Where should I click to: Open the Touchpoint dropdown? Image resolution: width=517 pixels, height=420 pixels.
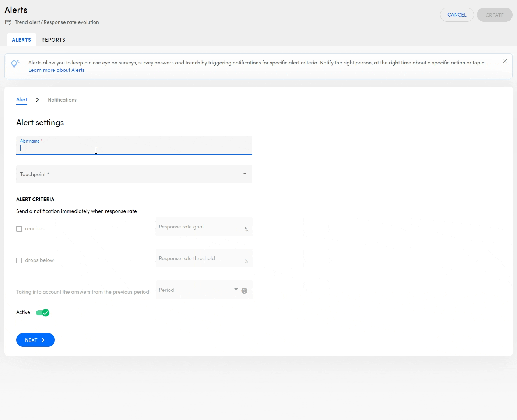coord(134,174)
